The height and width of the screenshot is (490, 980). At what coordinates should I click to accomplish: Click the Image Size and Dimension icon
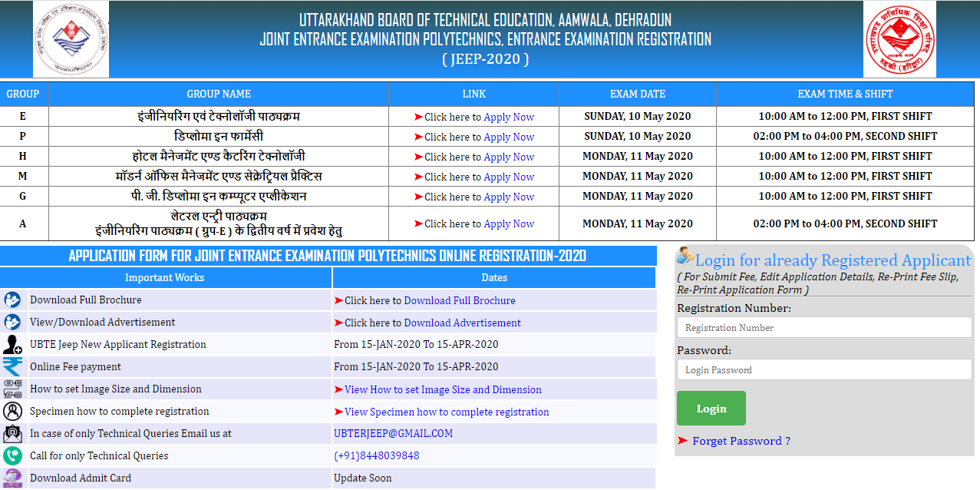pos(12,389)
